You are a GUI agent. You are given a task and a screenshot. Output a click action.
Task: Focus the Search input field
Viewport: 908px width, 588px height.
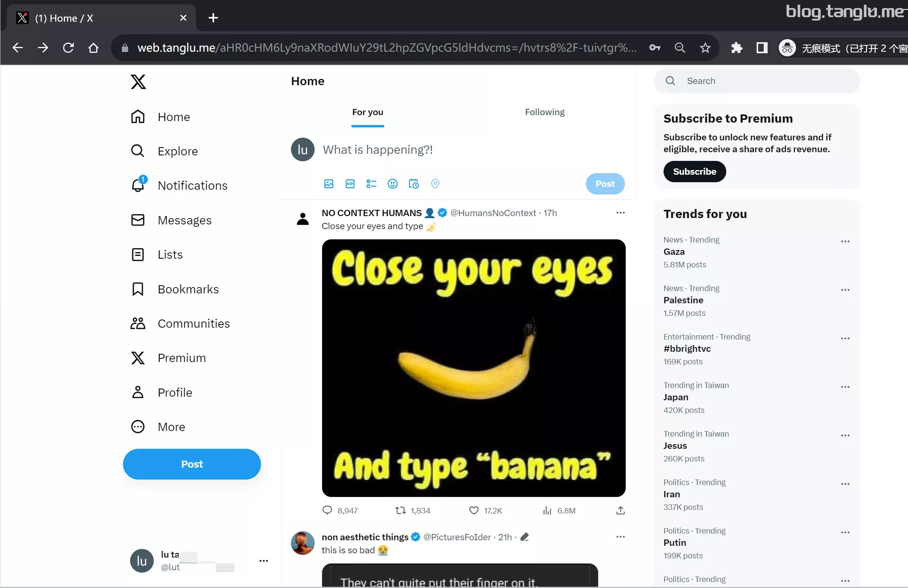(x=757, y=81)
